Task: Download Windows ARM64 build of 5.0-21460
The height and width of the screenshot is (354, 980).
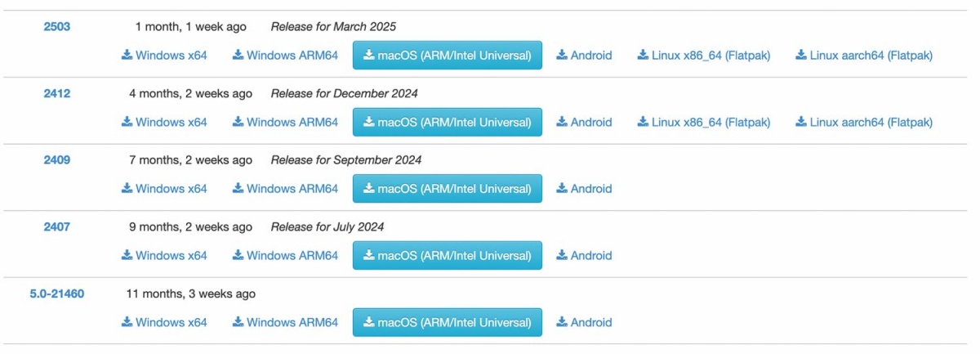Action: tap(285, 323)
